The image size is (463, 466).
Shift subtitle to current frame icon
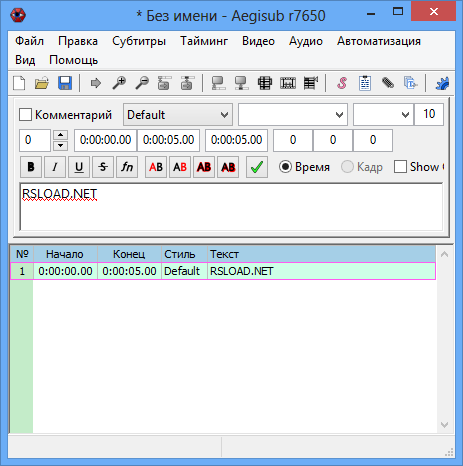311,83
